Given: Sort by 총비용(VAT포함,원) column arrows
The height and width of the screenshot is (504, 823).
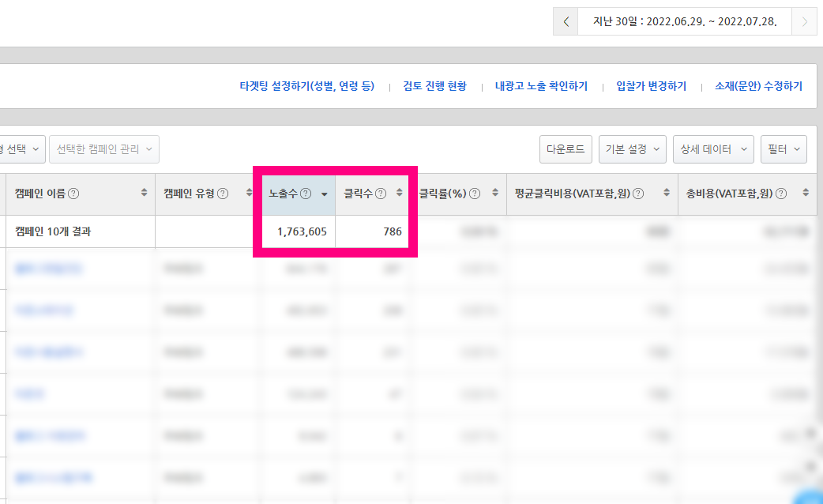Looking at the screenshot, I should coord(806,193).
